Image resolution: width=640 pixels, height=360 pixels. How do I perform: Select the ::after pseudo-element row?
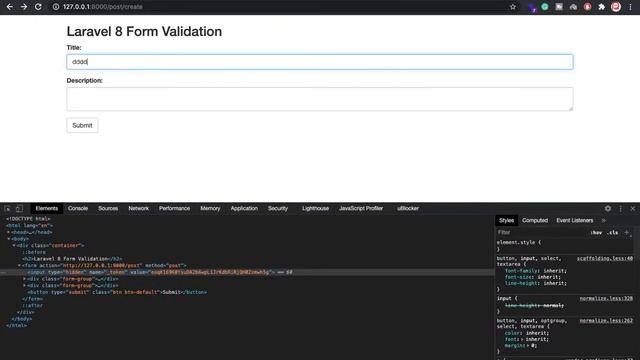[32, 306]
